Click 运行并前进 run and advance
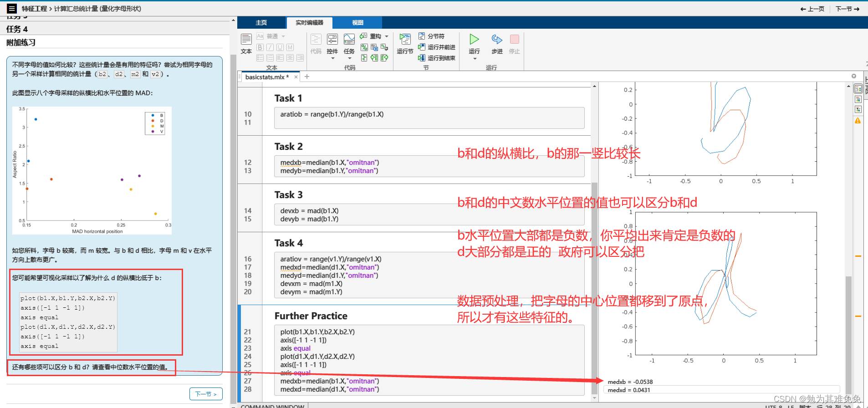Image resolution: width=868 pixels, height=408 pixels. (x=437, y=47)
